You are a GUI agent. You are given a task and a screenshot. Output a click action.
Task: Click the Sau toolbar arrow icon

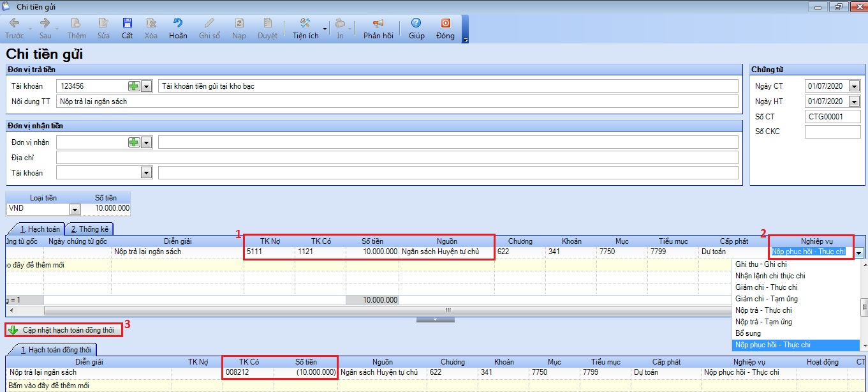[45, 24]
